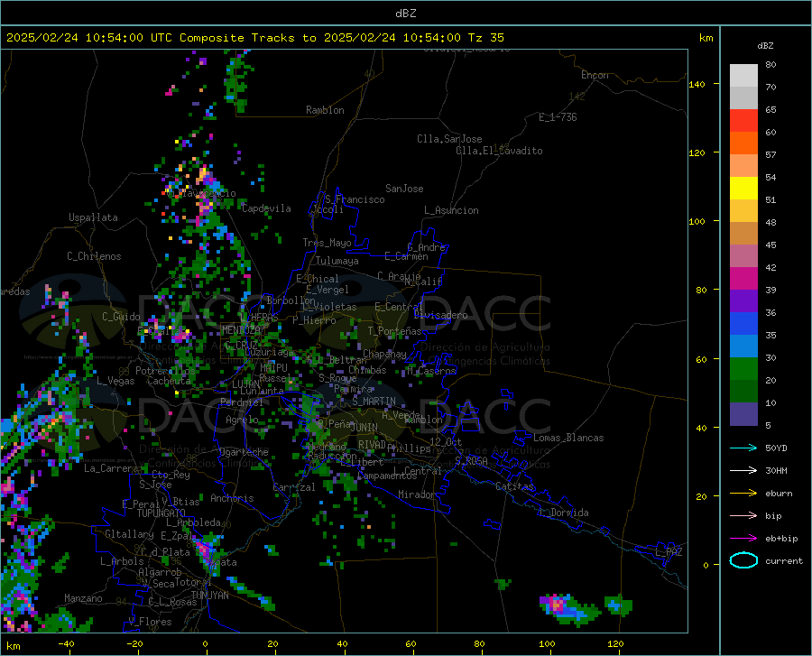Select the pink bip arrow symbol
Viewport: 812px width, 656px height.
point(743,516)
